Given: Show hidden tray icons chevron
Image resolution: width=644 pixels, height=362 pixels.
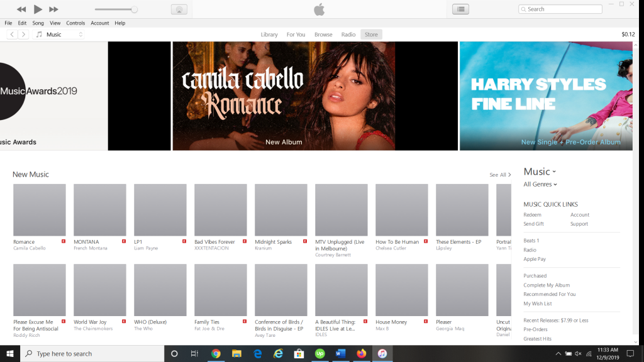Looking at the screenshot, I should [x=558, y=354].
